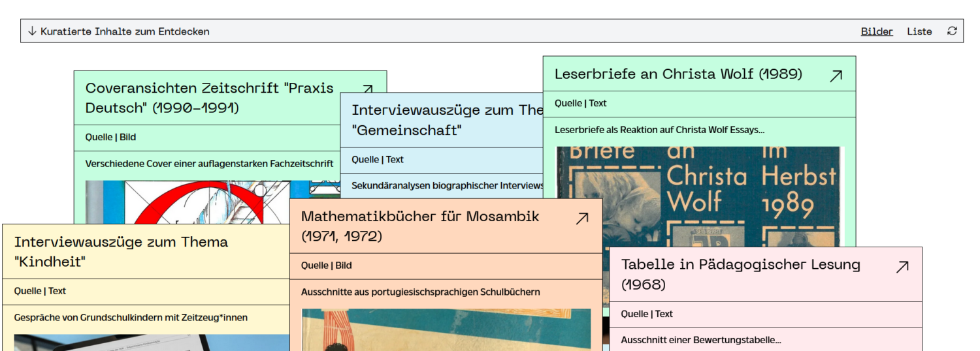
Task: Open the Leserbriefe an Christa Wolf (1989) title
Action: 678,74
